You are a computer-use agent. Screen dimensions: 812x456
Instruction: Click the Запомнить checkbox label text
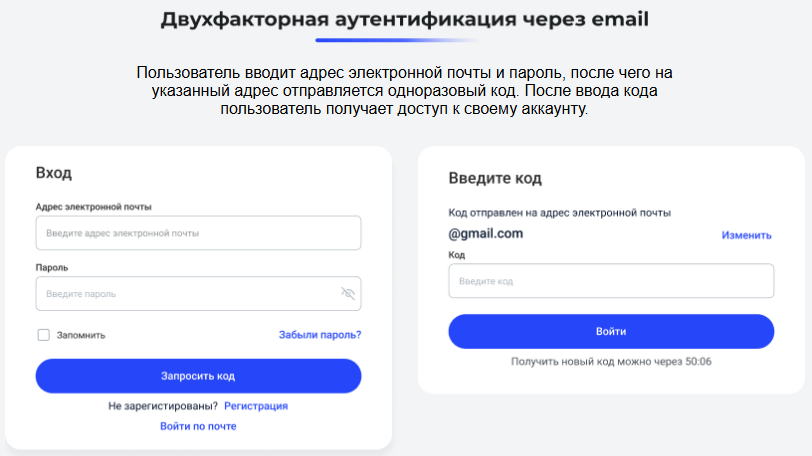pos(81,335)
